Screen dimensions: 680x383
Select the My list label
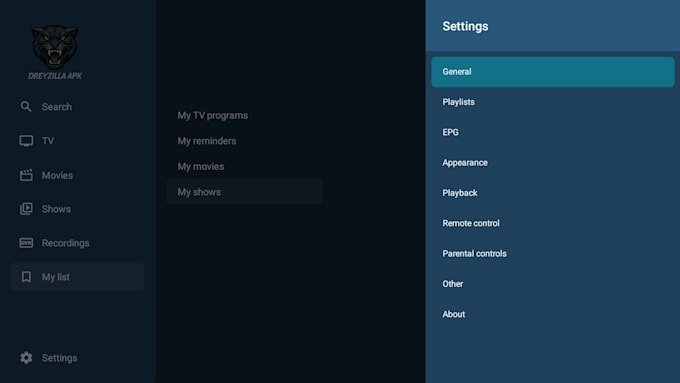[x=56, y=277]
